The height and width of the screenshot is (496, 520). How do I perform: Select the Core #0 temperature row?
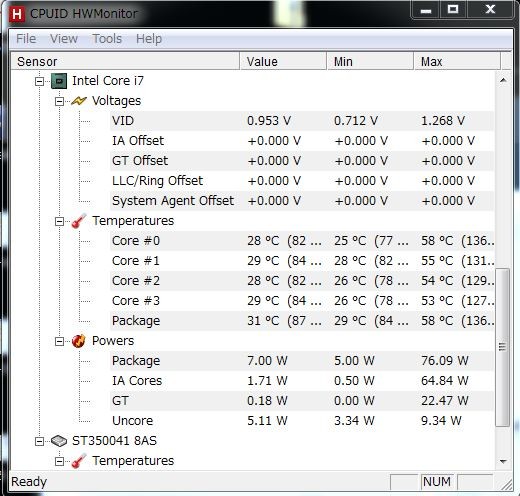coord(302,241)
